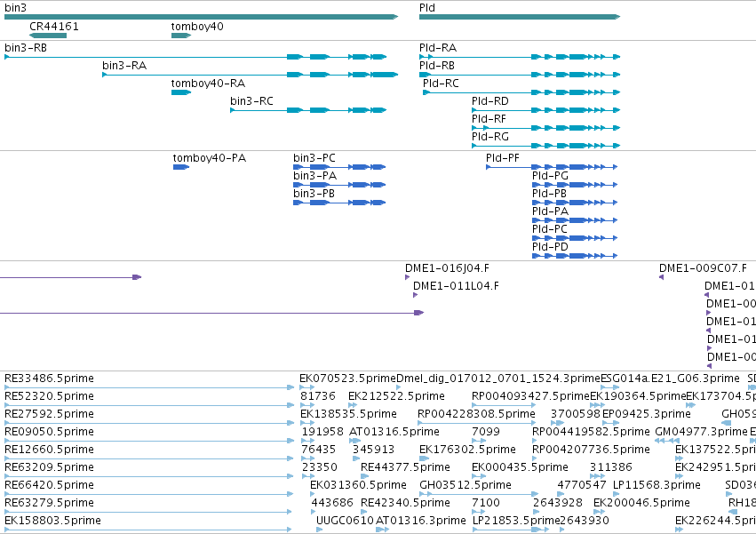Click the bin3-PC protein label

tap(314, 158)
